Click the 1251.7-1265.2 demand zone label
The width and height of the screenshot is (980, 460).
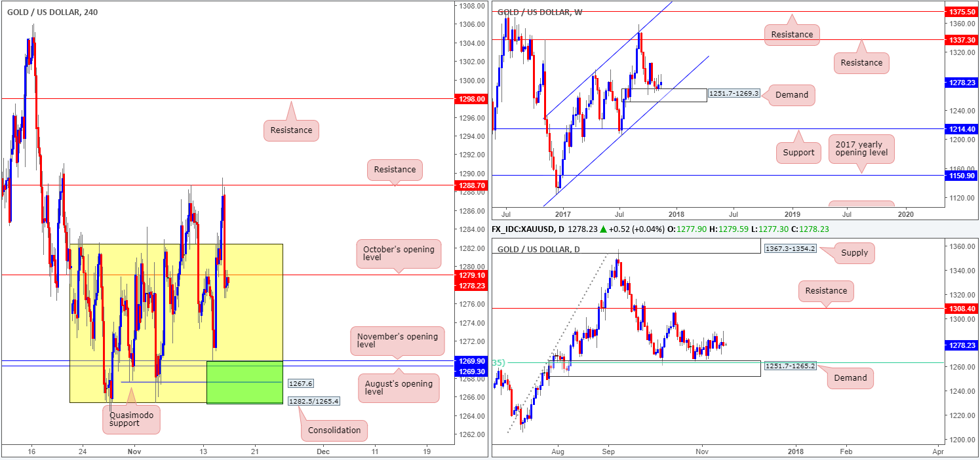(790, 366)
